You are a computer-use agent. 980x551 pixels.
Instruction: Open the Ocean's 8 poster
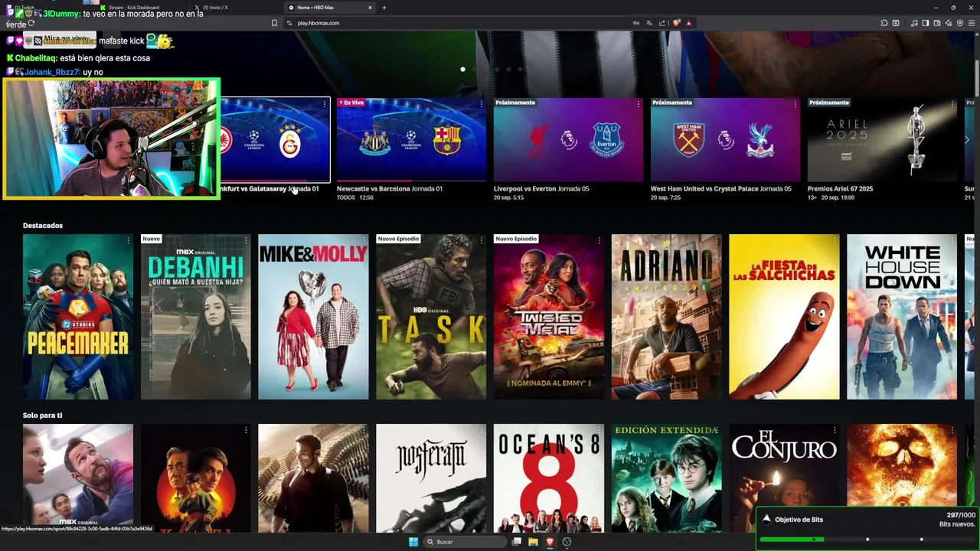(549, 478)
